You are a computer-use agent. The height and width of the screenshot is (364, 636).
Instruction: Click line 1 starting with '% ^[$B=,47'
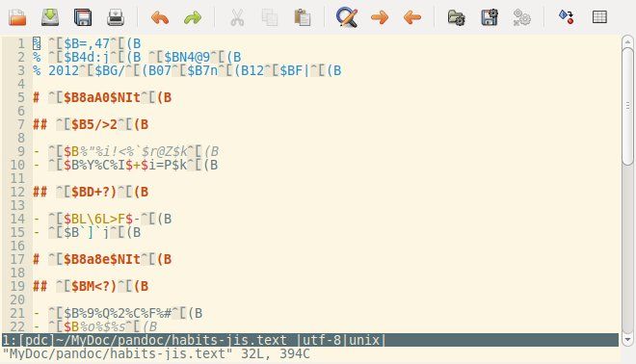point(87,43)
